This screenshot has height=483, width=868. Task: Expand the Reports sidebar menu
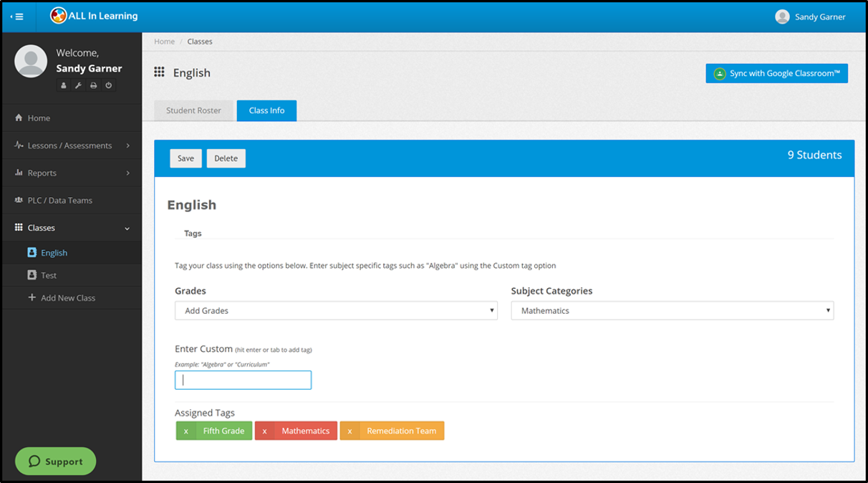coord(70,173)
